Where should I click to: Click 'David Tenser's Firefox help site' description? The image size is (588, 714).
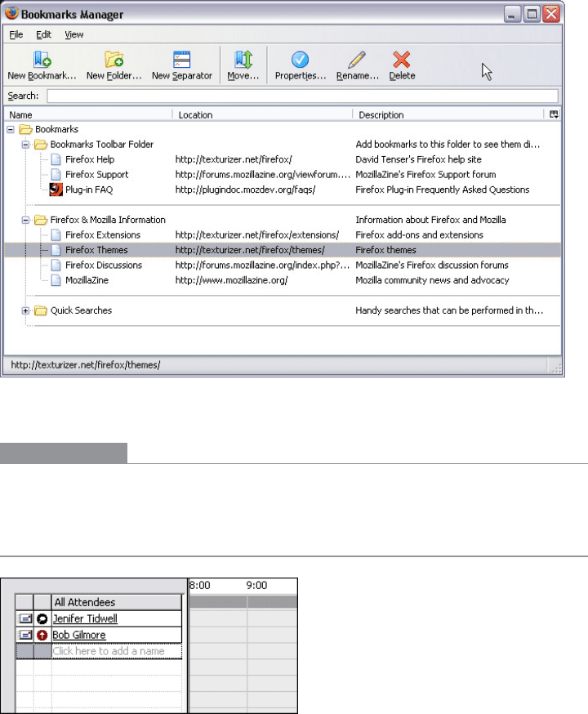[x=418, y=159]
